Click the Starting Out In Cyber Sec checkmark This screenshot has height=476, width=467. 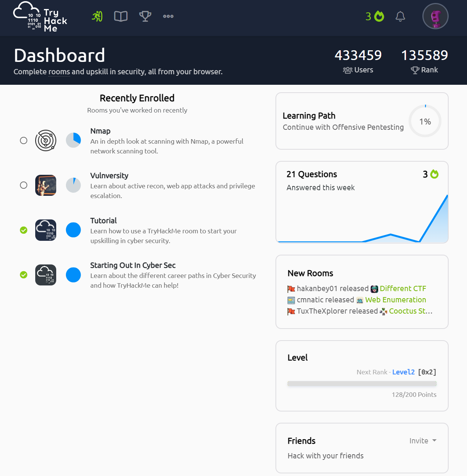click(24, 275)
